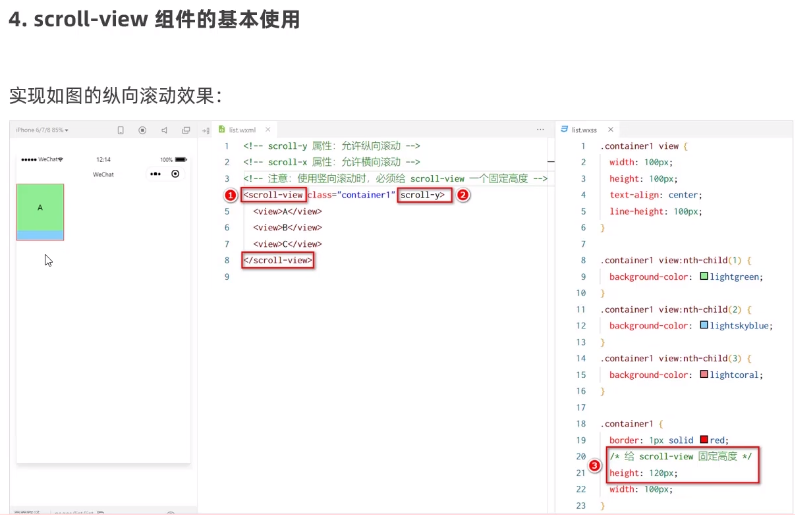Toggle the speaker mute icon in simulator toolbar
795x515 pixels.
[x=164, y=130]
